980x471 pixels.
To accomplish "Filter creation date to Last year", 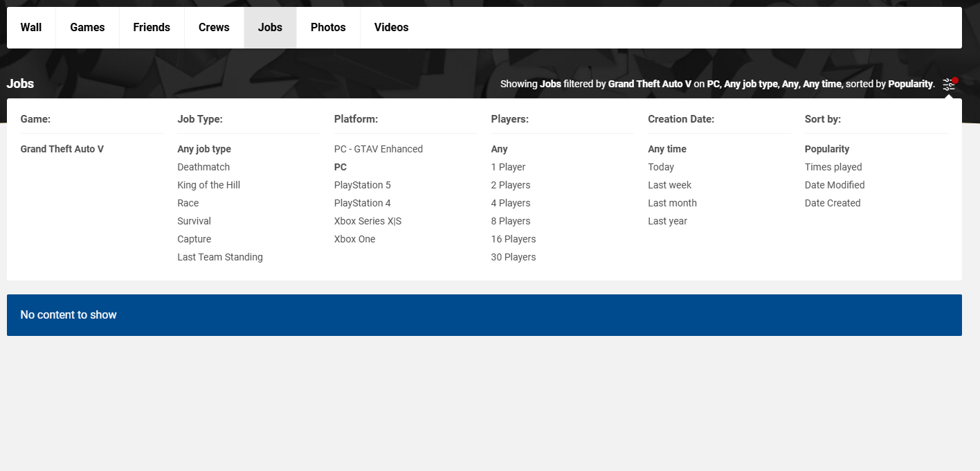I will tap(668, 221).
